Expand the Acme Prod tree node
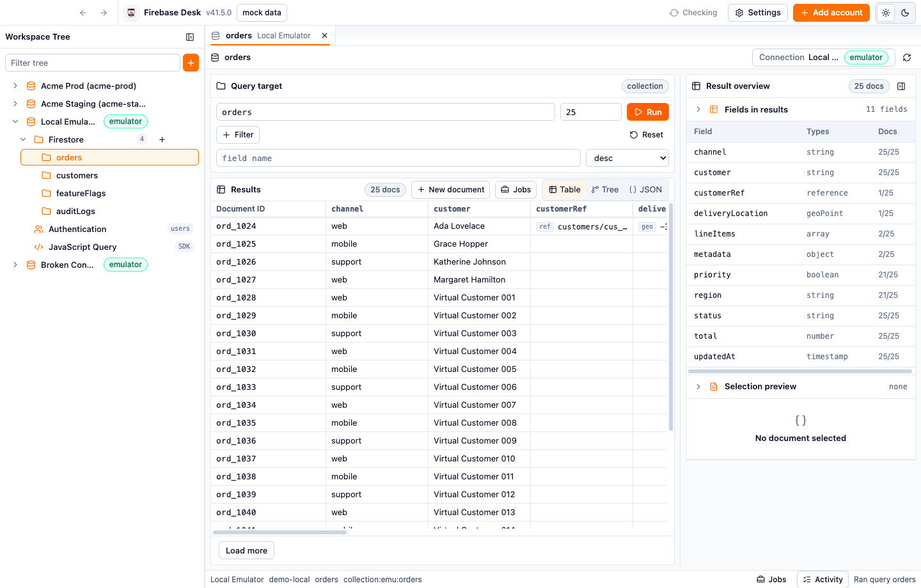The image size is (921, 588). pyautogui.click(x=15, y=86)
